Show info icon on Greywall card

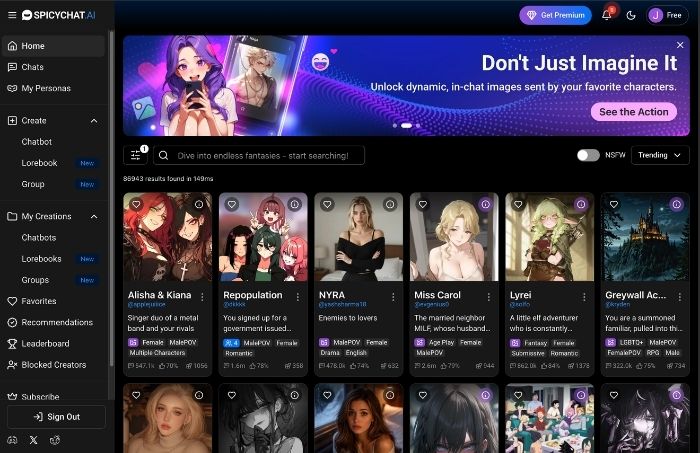click(x=677, y=204)
